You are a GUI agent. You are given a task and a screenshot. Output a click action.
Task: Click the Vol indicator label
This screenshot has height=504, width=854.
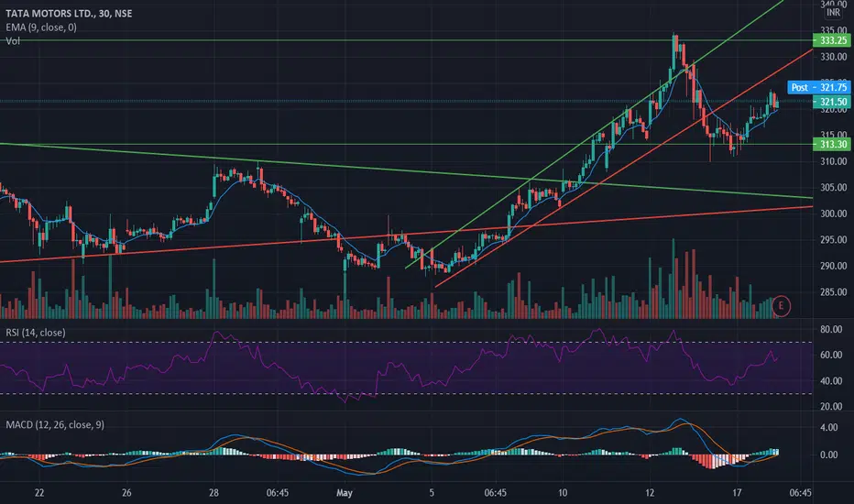tap(13, 41)
